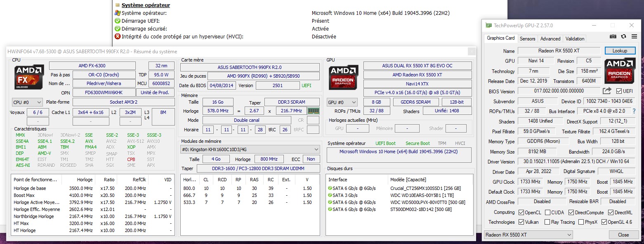Open the GPU-Z hamburger menu

tap(634, 36)
